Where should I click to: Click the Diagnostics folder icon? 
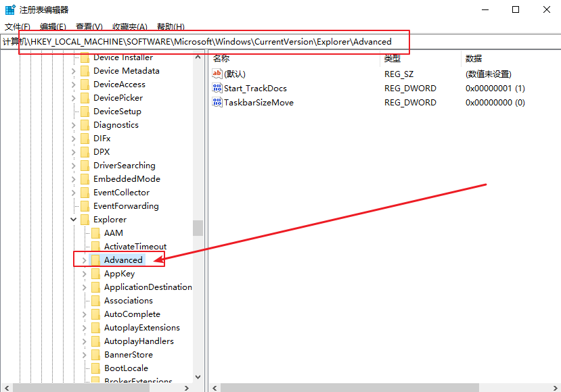(85, 125)
